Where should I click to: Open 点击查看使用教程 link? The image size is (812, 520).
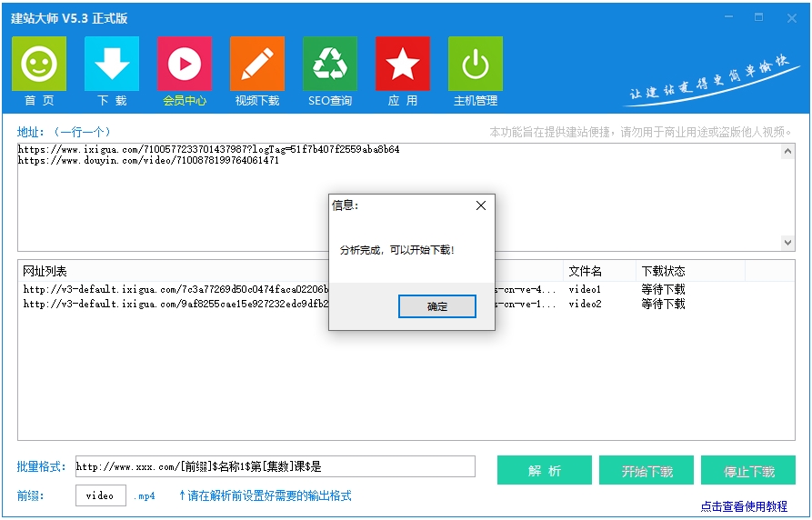click(744, 506)
